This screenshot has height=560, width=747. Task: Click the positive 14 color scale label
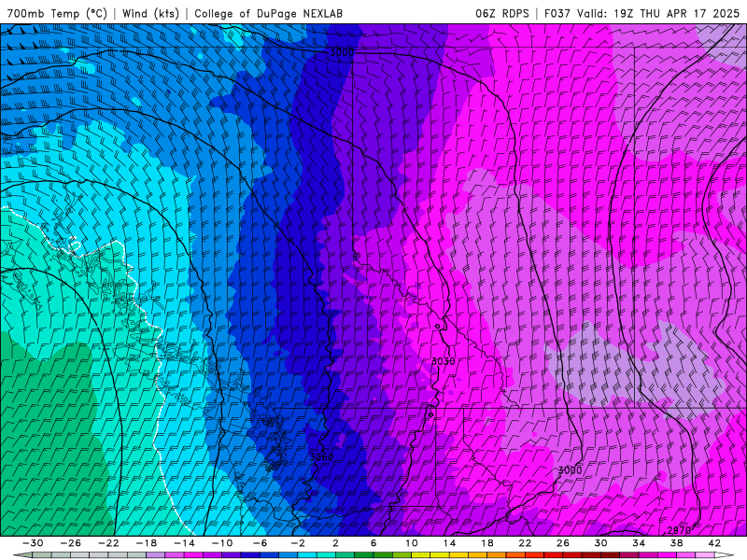click(449, 543)
